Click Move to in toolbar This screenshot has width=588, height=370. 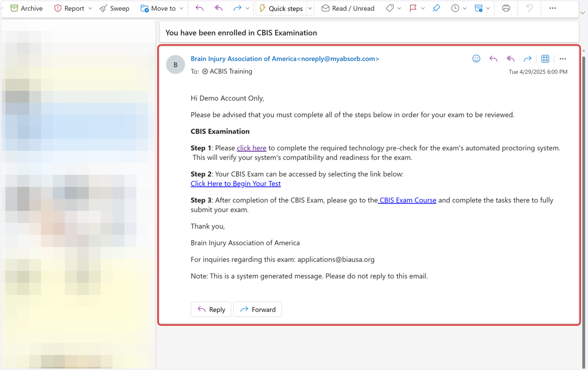(158, 8)
